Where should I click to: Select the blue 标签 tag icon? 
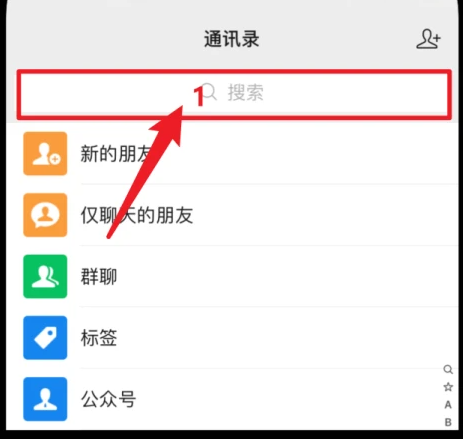tap(45, 338)
